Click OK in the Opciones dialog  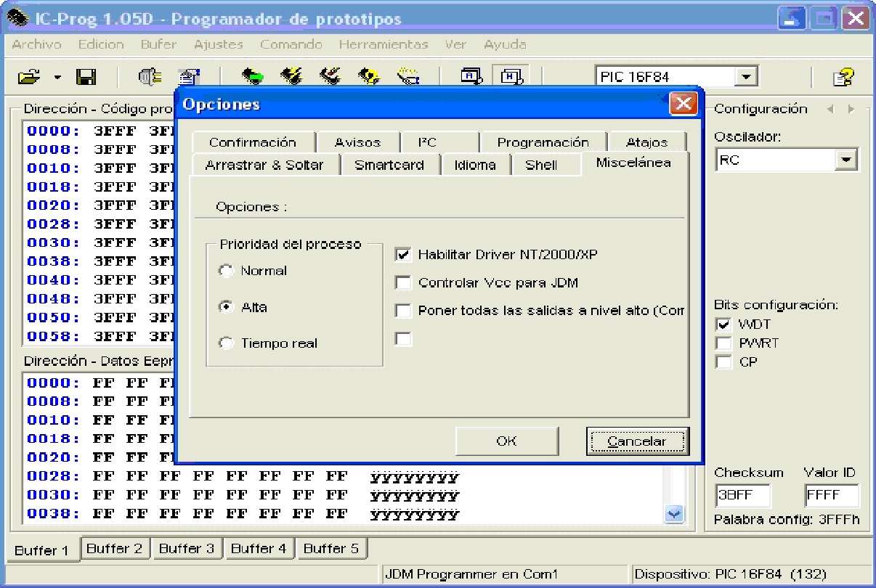(x=506, y=441)
